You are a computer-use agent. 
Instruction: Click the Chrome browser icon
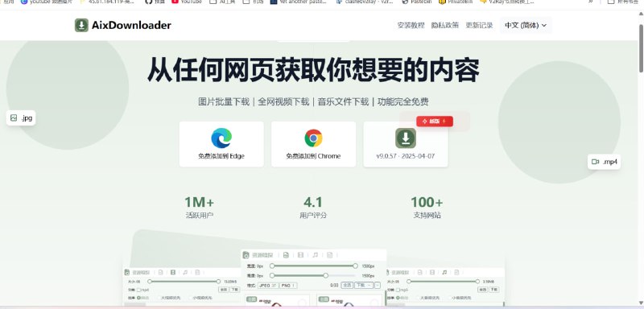coord(313,138)
